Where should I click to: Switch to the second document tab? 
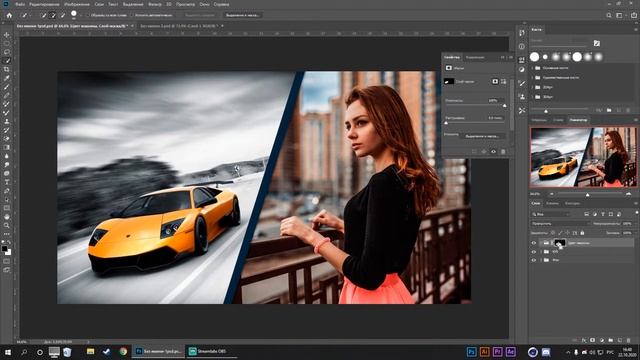pos(179,26)
